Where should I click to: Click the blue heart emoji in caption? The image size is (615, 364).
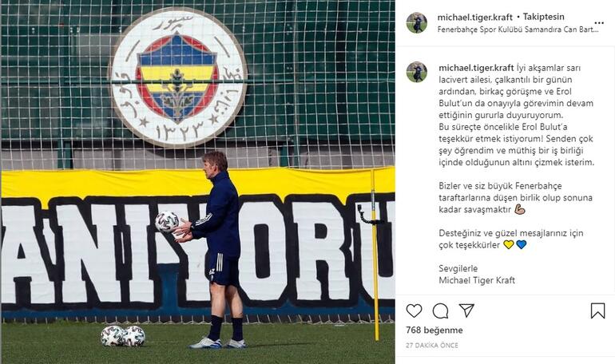pos(521,245)
